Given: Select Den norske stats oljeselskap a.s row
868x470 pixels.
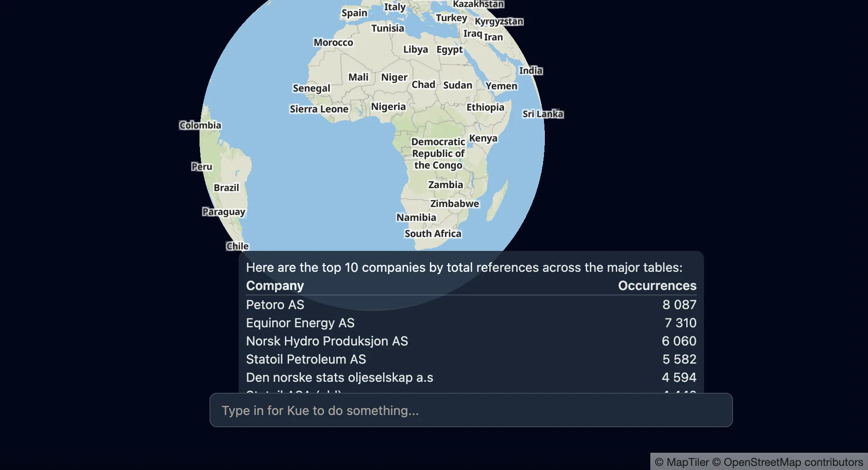Looking at the screenshot, I should coord(471,377).
